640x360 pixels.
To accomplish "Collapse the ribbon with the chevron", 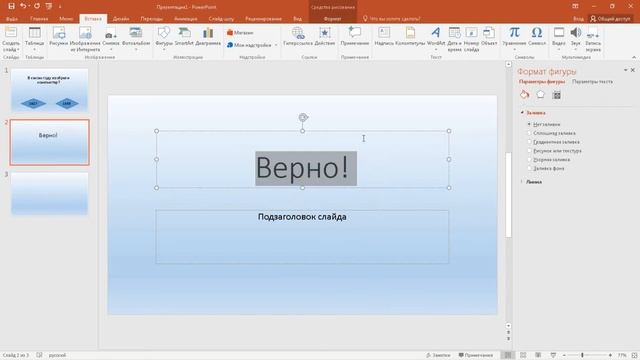I will [634, 57].
